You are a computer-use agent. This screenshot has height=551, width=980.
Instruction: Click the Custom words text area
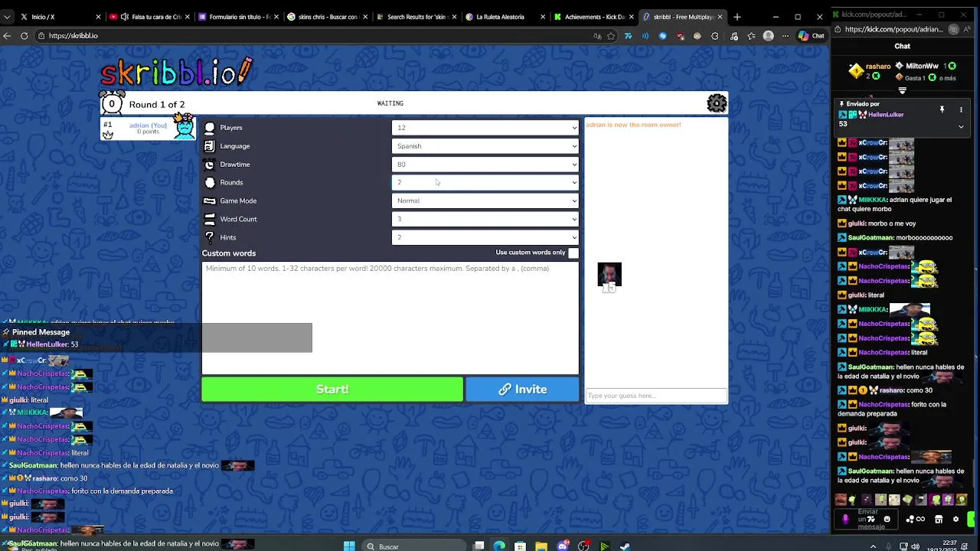[x=390, y=318]
